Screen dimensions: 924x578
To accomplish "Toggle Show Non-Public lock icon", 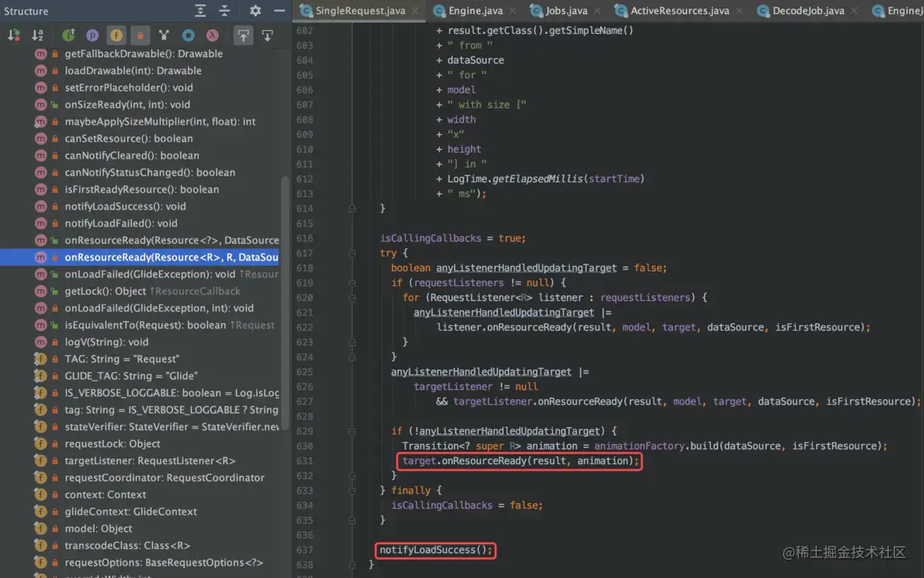I will 140,35.
